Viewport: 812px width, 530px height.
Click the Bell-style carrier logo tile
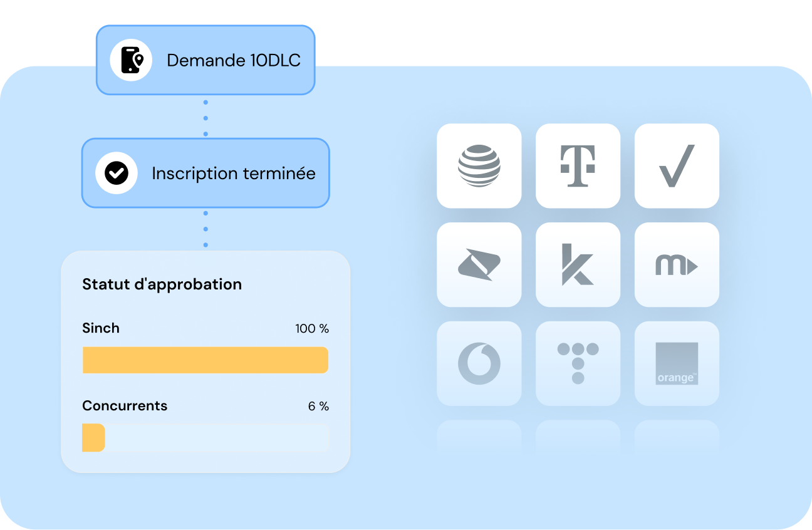click(479, 265)
